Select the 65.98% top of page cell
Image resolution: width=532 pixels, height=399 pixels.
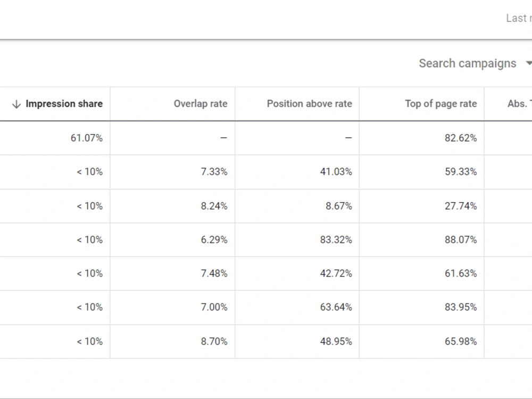pos(461,342)
